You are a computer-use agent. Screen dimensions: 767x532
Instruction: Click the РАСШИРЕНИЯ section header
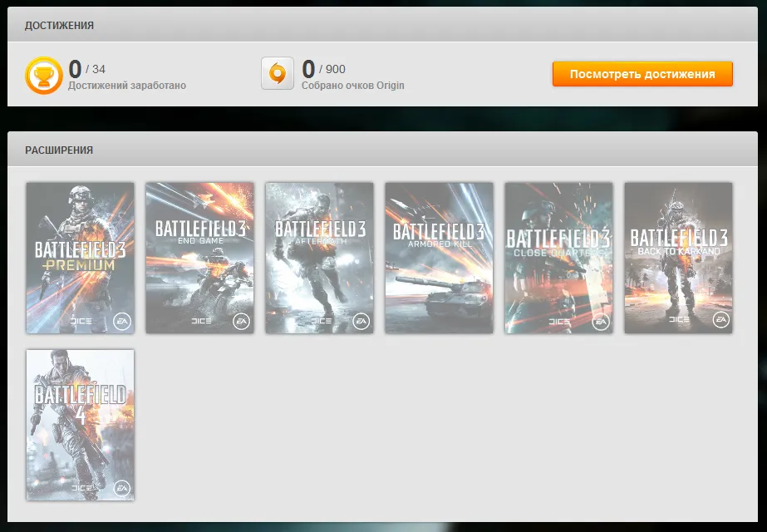pyautogui.click(x=59, y=150)
